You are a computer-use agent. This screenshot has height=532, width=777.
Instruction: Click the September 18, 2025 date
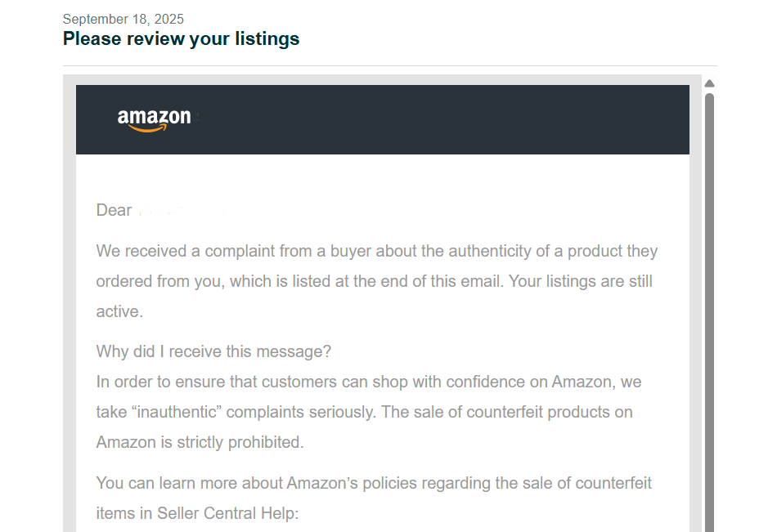click(123, 19)
